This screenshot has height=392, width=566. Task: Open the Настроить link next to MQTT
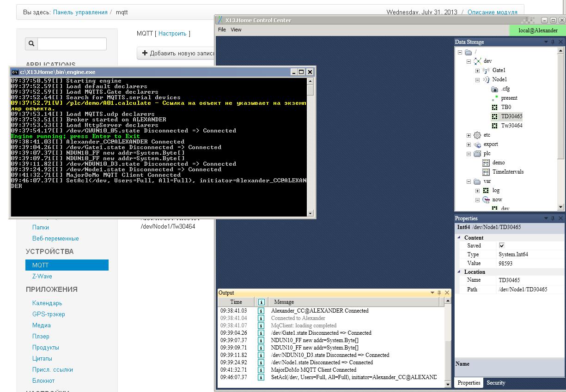[x=173, y=33]
